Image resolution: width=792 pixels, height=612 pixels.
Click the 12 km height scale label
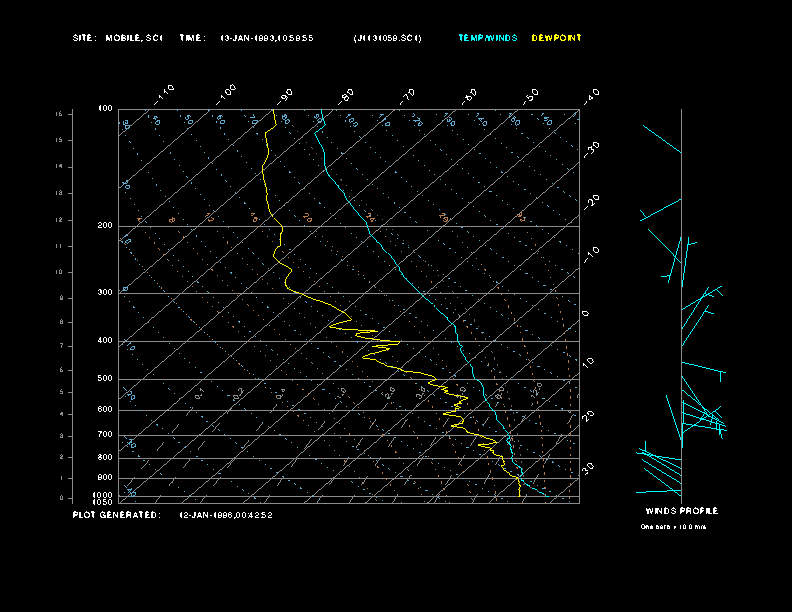[x=59, y=220]
